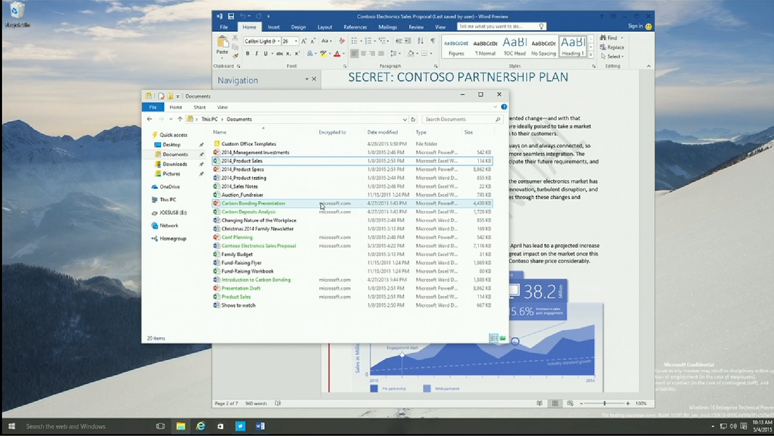
Task: Toggle Bold formatting in Word
Action: pos(248,54)
